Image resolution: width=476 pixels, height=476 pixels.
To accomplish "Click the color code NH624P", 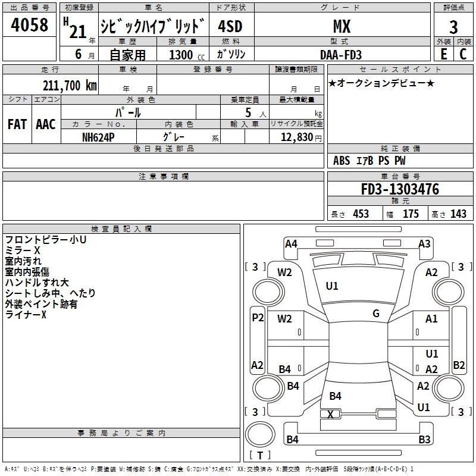I will [99, 137].
